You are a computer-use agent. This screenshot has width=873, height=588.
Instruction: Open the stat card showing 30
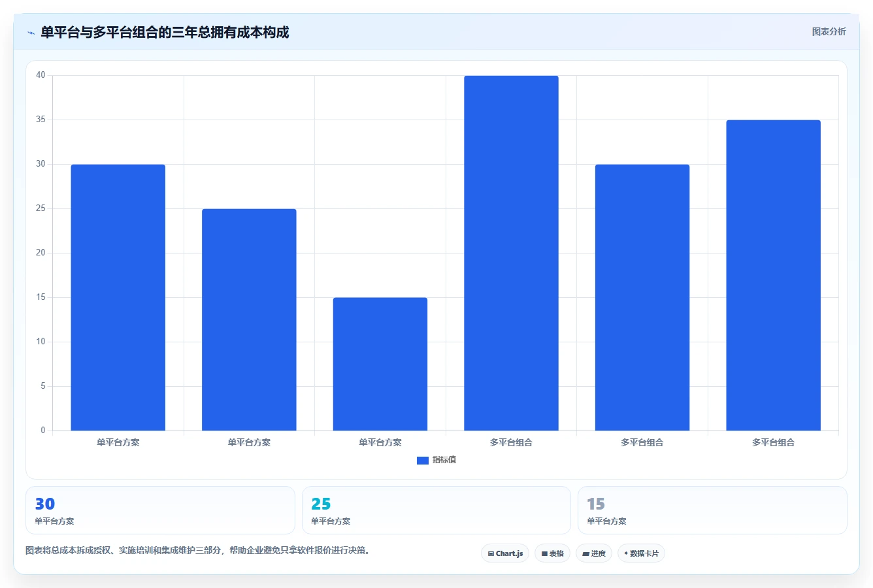[160, 510]
